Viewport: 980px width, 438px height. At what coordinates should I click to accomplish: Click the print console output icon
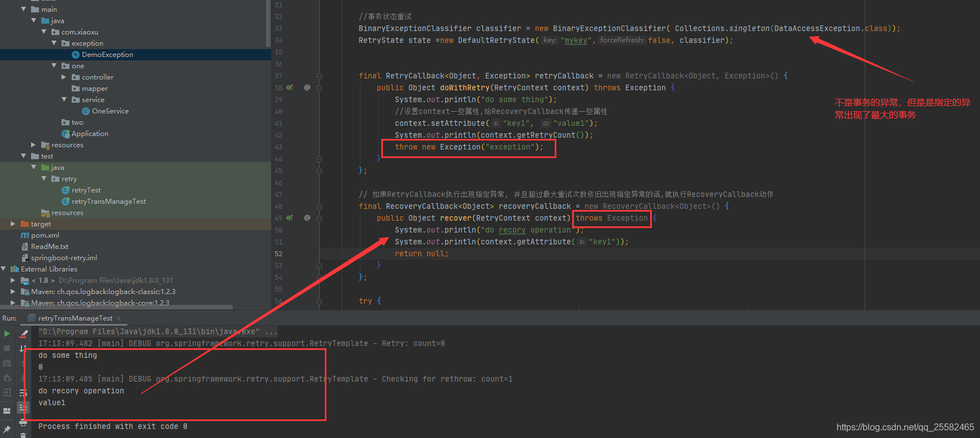pyautogui.click(x=23, y=422)
